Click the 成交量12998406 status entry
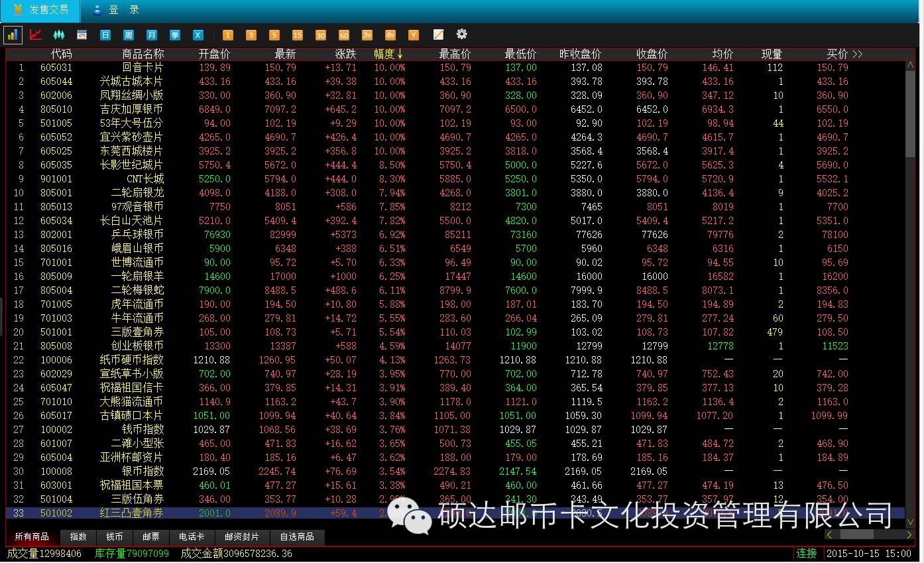This screenshot has width=924, height=563. pyautogui.click(x=44, y=553)
